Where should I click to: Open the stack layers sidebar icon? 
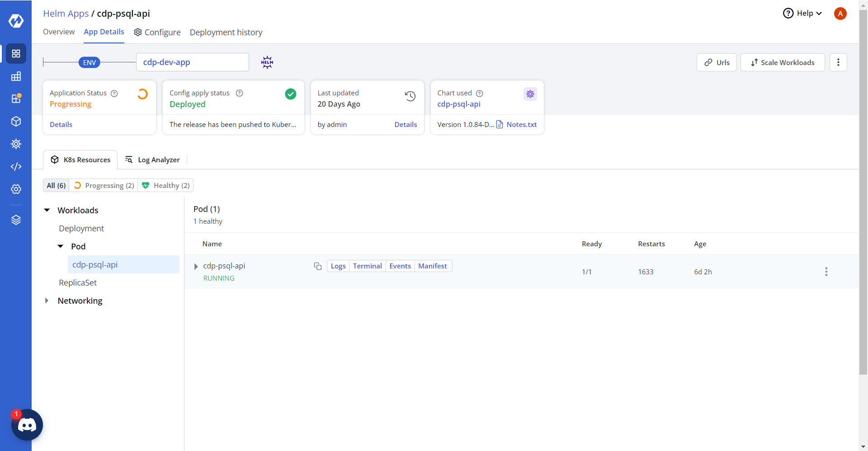click(x=16, y=220)
